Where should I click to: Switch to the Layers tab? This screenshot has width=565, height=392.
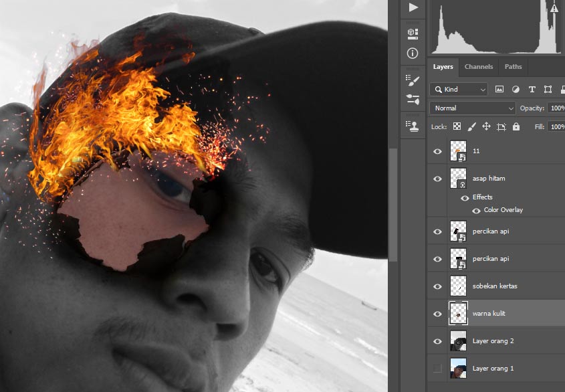pos(443,67)
